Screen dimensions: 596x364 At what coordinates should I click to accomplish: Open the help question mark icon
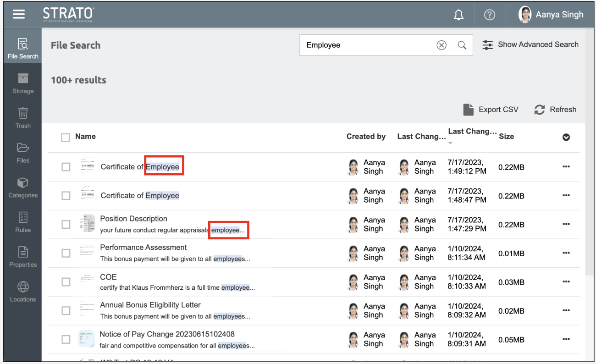(489, 15)
